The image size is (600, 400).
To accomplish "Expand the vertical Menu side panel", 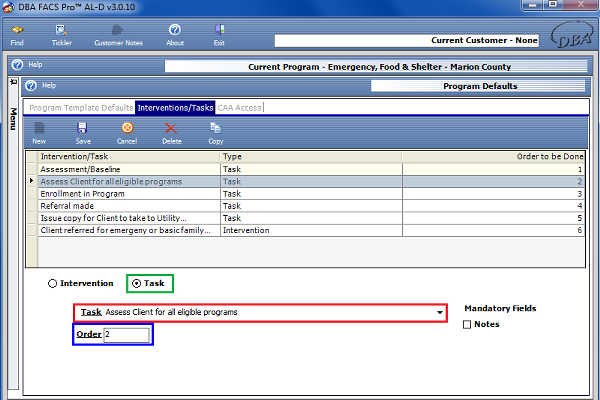I will click(13, 119).
